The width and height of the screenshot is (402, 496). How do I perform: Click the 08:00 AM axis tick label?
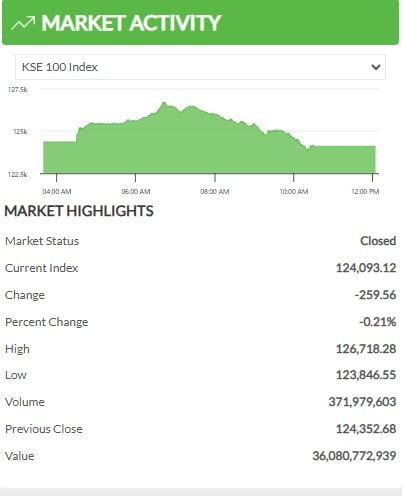tap(215, 192)
